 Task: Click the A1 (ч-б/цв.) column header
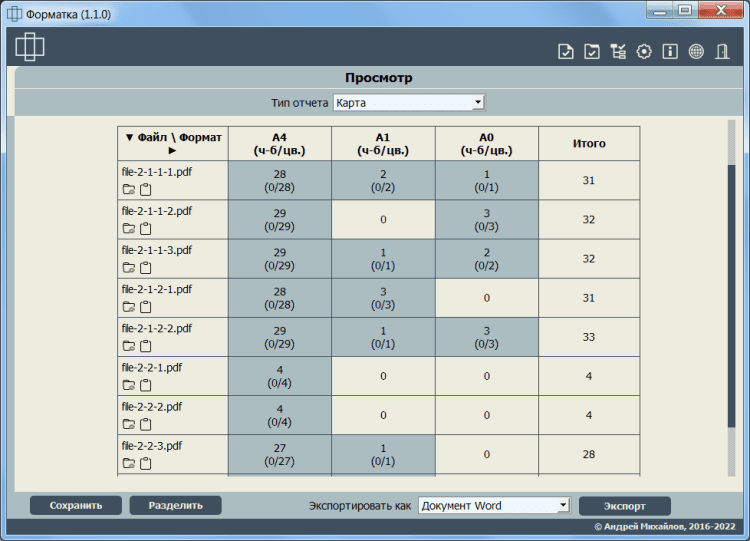point(383,144)
